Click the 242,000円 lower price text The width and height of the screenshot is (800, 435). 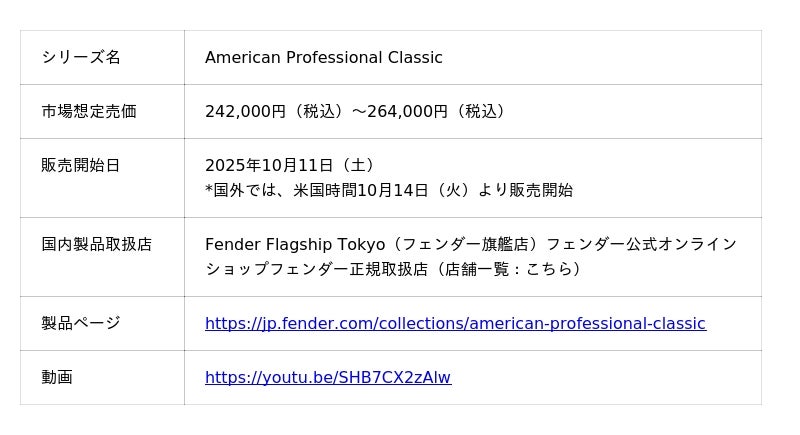point(245,111)
